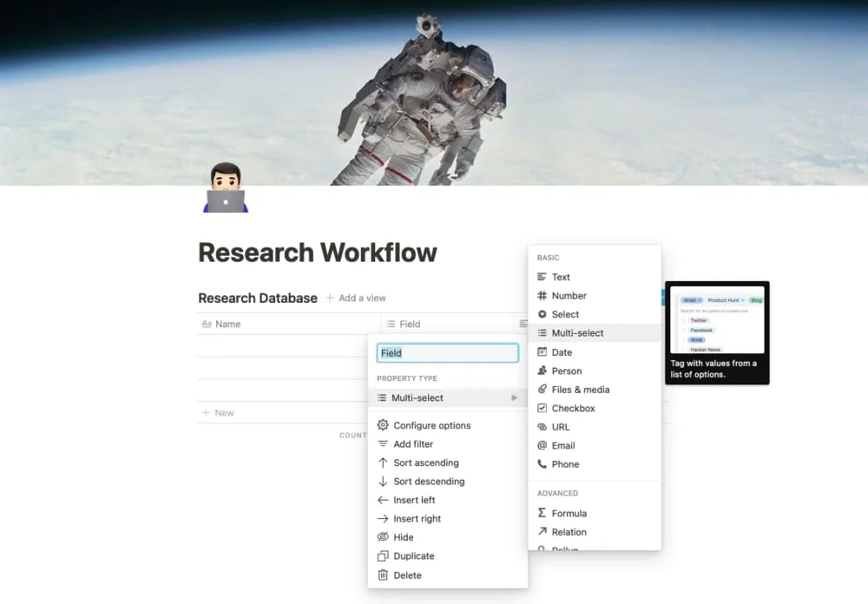The width and height of the screenshot is (868, 604).
Task: Click the Phone handset icon
Action: (542, 464)
